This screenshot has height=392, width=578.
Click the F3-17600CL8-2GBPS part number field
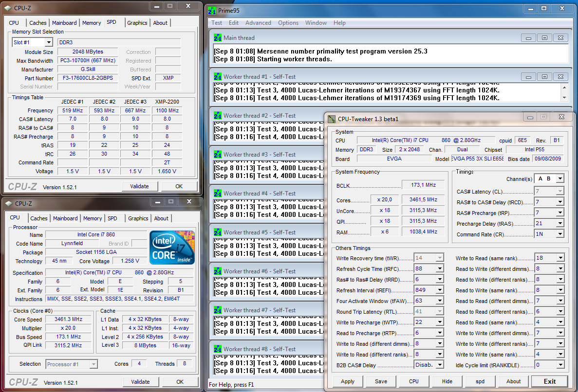(88, 78)
